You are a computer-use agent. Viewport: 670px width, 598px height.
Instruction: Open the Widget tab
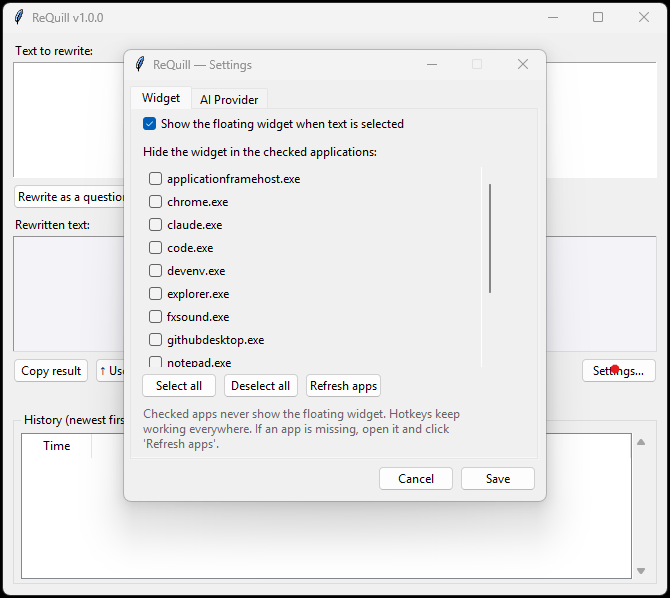pos(161,98)
